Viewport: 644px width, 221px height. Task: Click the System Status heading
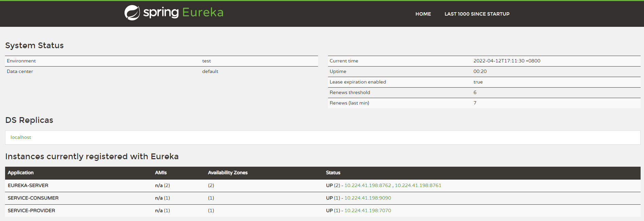tap(34, 45)
